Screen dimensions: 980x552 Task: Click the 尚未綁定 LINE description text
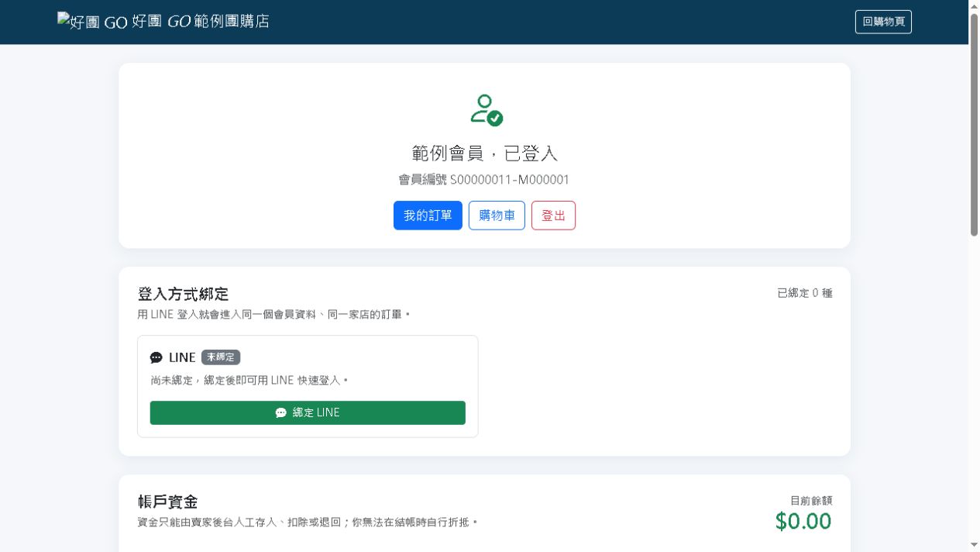(x=249, y=381)
